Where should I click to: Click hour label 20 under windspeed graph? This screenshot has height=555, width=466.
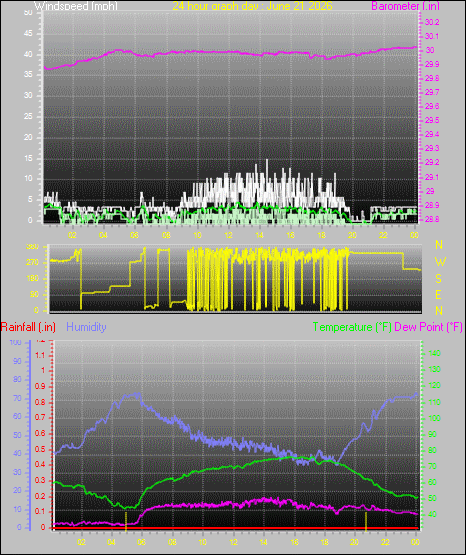[352, 235]
